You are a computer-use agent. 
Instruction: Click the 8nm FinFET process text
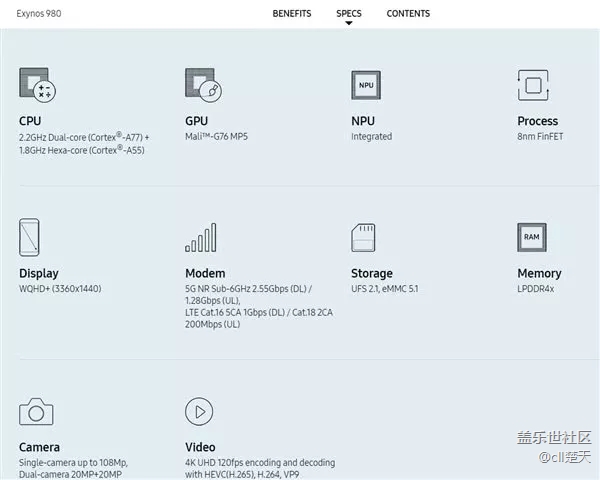tap(541, 137)
